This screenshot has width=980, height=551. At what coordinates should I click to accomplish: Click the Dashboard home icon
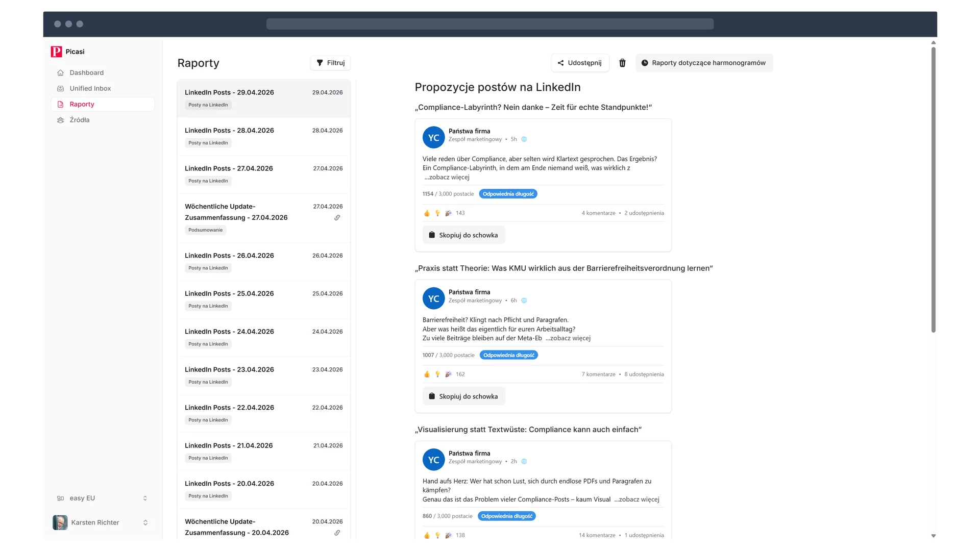[x=60, y=72]
